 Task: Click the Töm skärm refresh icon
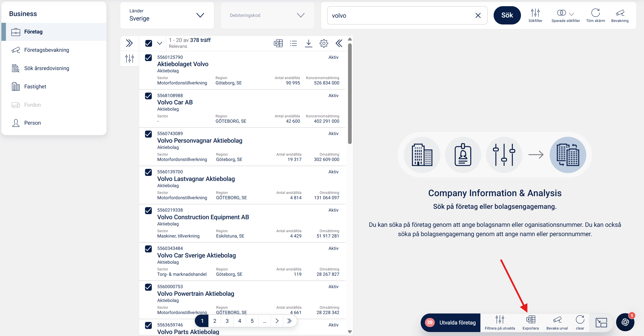pos(595,13)
